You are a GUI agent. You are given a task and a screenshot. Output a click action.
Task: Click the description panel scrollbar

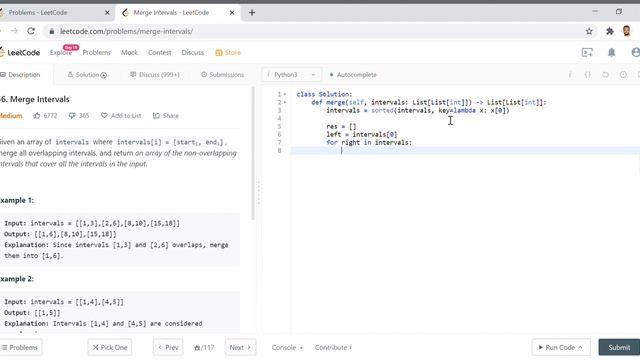[253, 153]
